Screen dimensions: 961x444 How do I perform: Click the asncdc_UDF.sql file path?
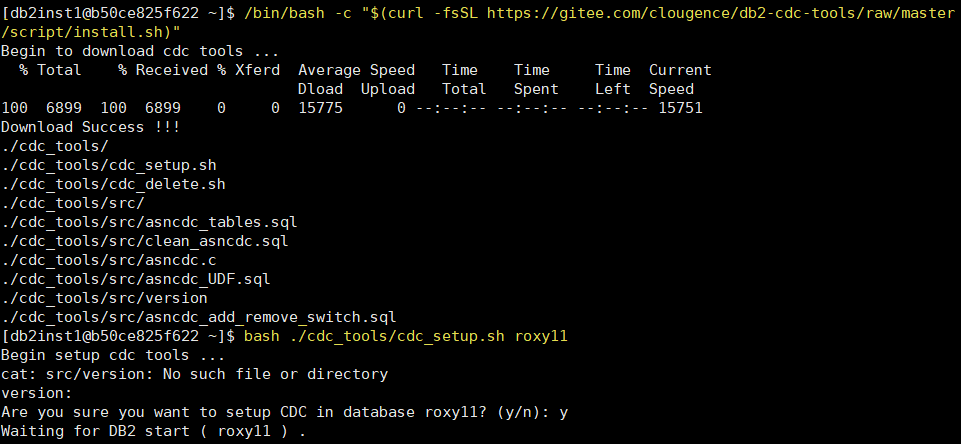tap(137, 279)
